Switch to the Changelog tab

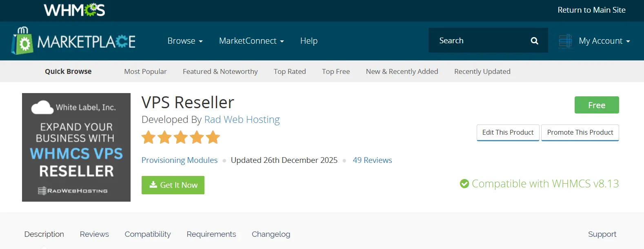click(x=271, y=234)
